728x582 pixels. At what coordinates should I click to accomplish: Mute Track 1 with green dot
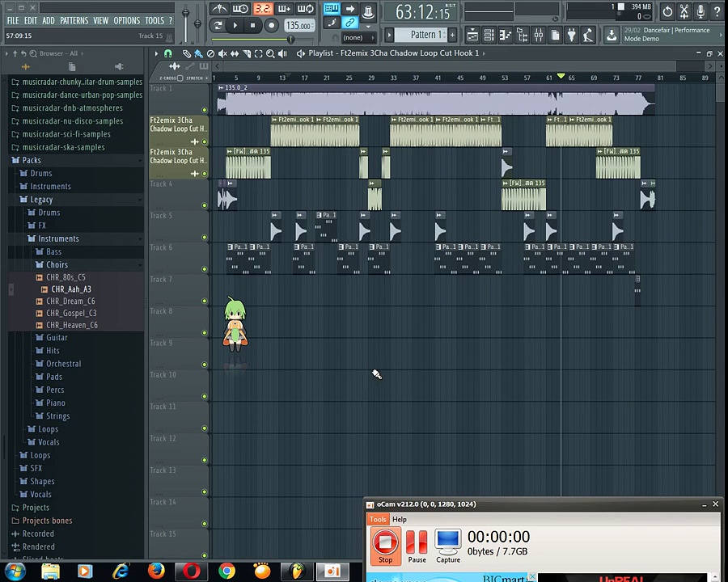205,110
